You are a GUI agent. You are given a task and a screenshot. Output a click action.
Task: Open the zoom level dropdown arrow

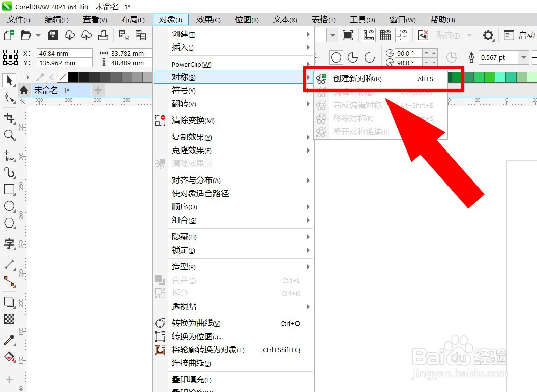click(x=332, y=35)
